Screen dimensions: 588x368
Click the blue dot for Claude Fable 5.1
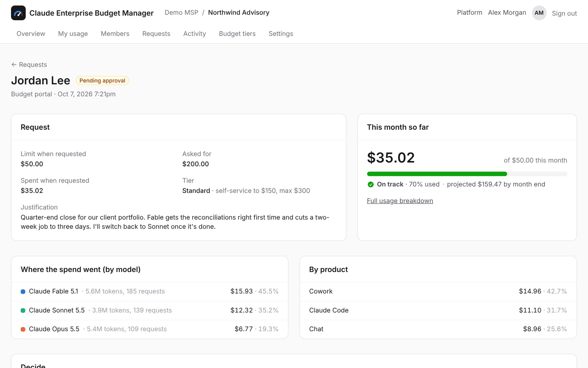click(23, 292)
